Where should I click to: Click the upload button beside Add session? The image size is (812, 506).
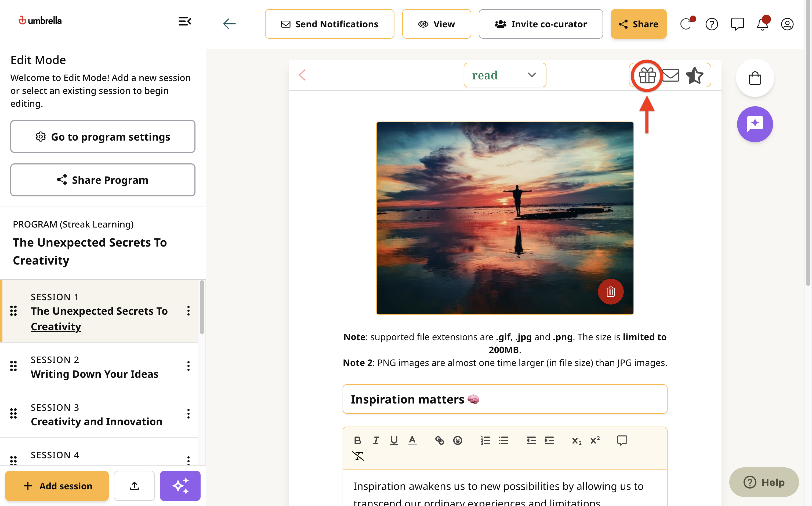click(134, 486)
